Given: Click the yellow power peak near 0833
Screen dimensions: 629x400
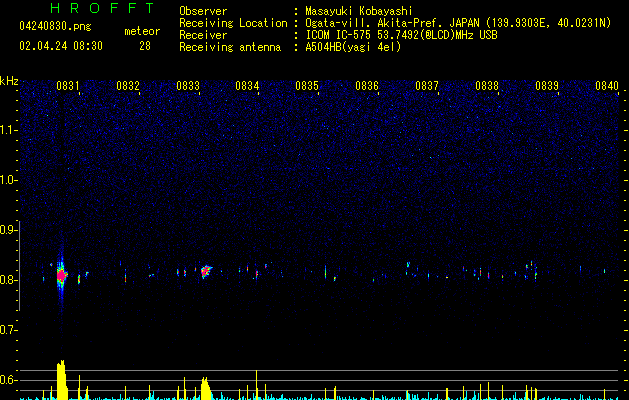Looking at the screenshot, I should click(205, 388).
